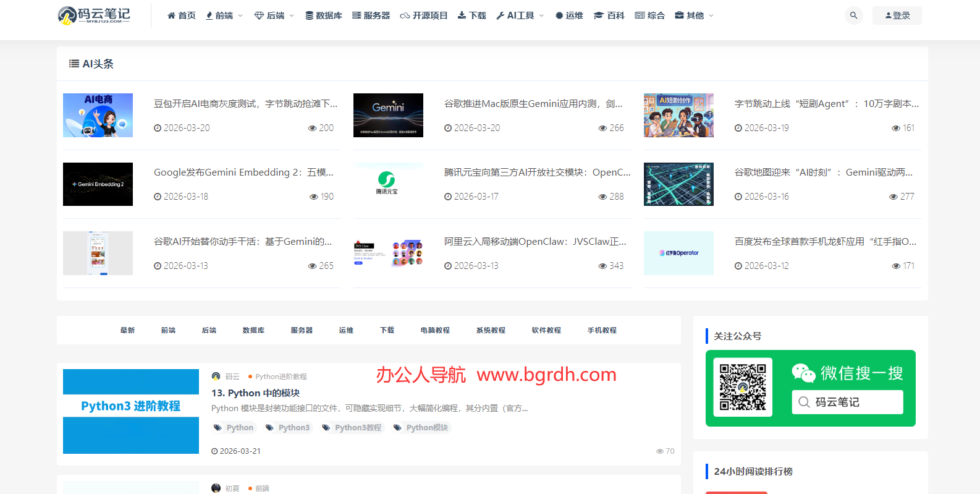Screen dimensions: 980x494
Task: Open the 开源项目 menu item
Action: (x=424, y=15)
